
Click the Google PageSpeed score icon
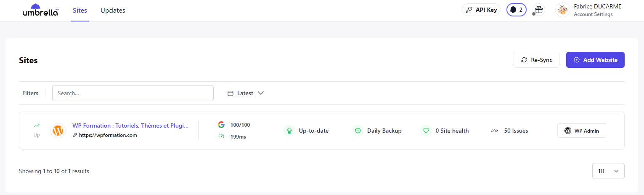[x=221, y=125]
